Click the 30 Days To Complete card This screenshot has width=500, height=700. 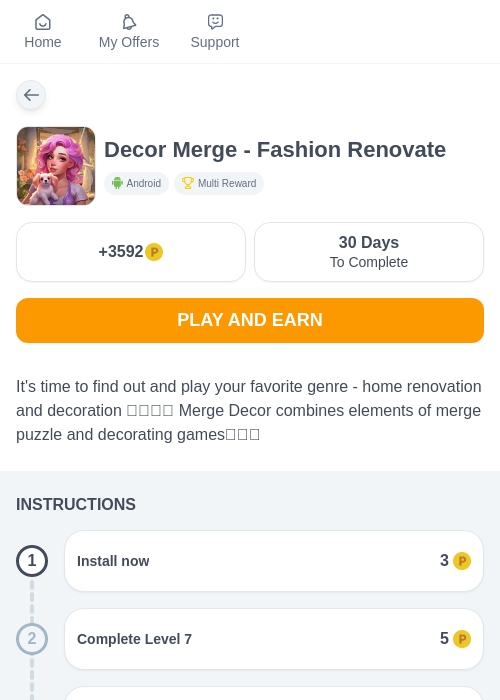pyautogui.click(x=369, y=252)
